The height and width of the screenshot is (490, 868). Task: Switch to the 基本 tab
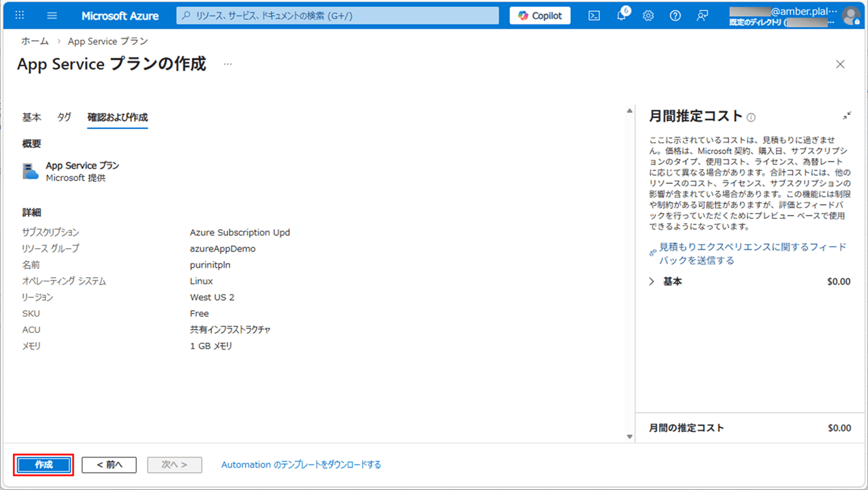pyautogui.click(x=32, y=117)
